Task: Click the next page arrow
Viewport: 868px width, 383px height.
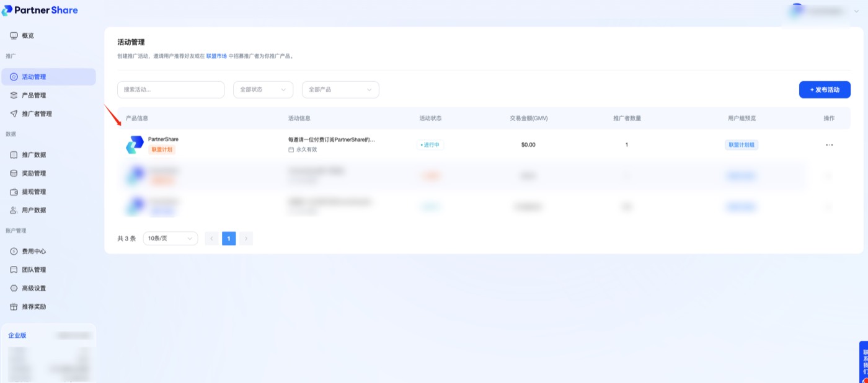Action: (x=246, y=239)
